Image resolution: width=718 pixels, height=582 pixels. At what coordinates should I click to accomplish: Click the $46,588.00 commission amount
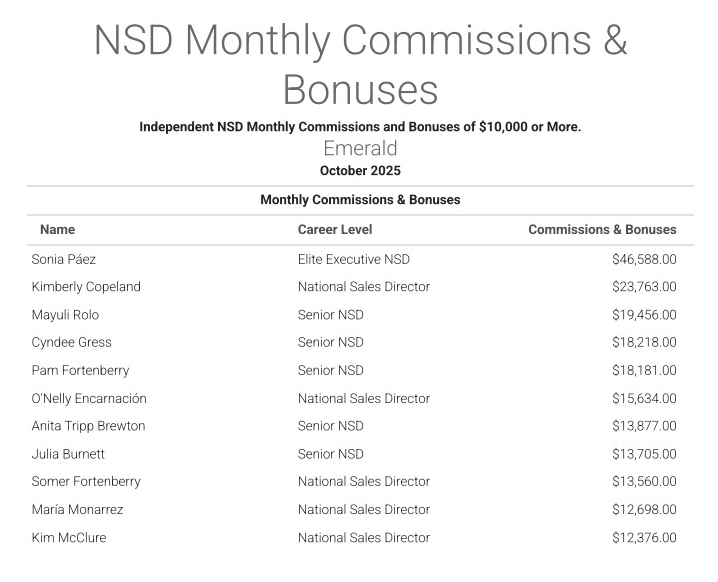tap(644, 259)
